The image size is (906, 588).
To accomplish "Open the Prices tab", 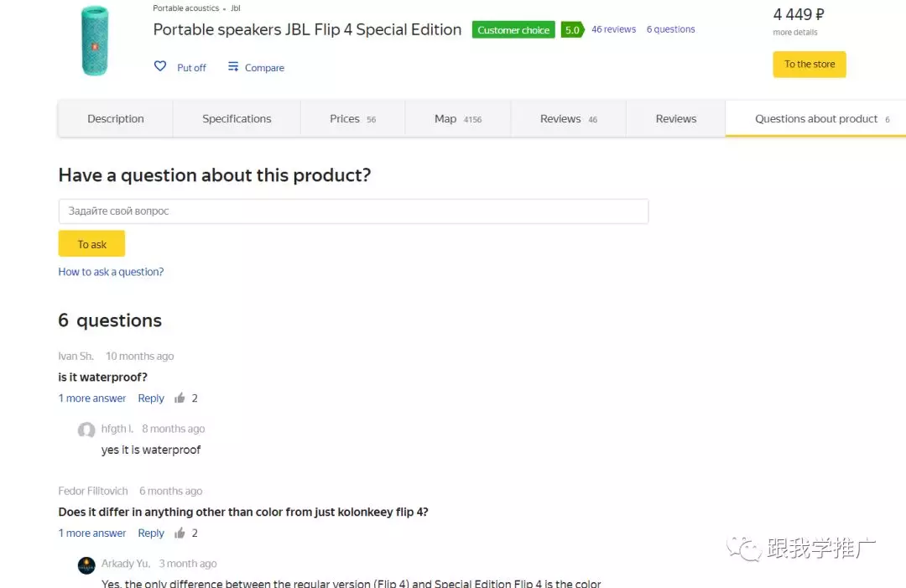I will click(352, 119).
